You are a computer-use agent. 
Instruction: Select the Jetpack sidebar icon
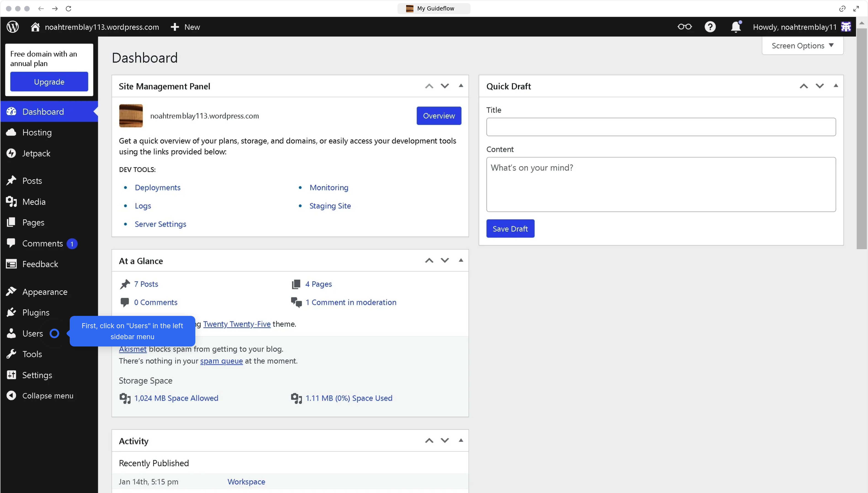(11, 153)
